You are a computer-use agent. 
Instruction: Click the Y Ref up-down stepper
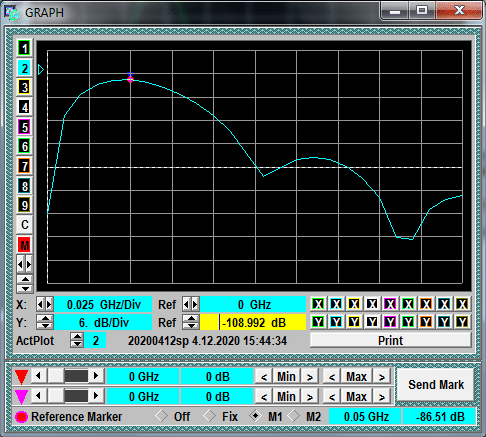coord(191,322)
